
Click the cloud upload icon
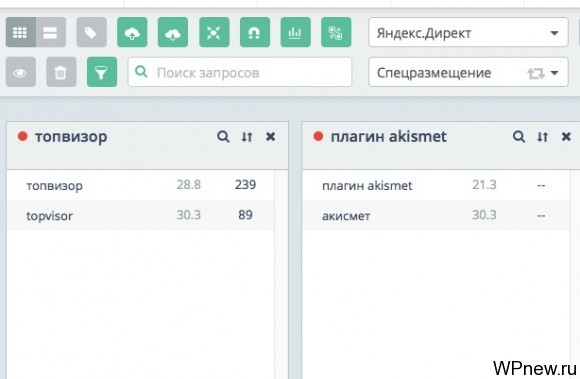coord(132,33)
